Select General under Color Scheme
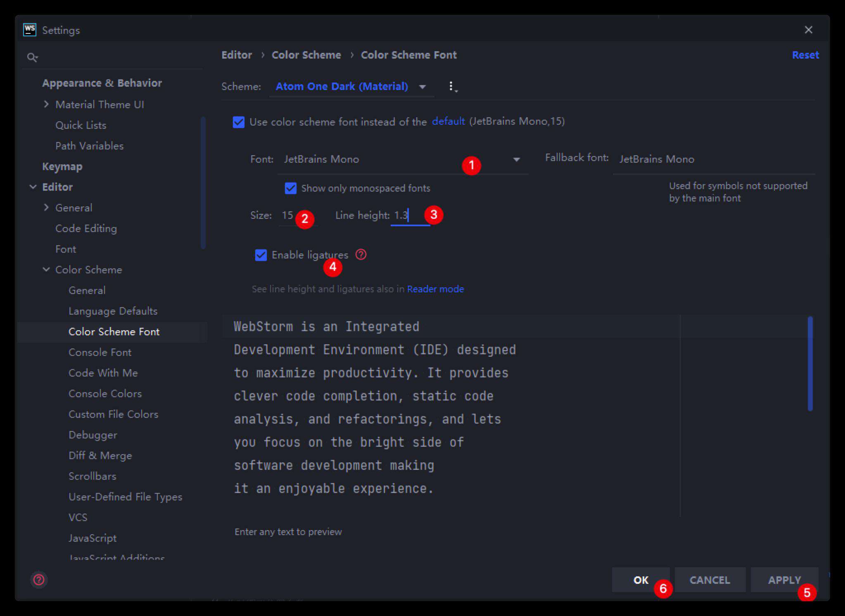Image resolution: width=845 pixels, height=616 pixels. click(87, 290)
